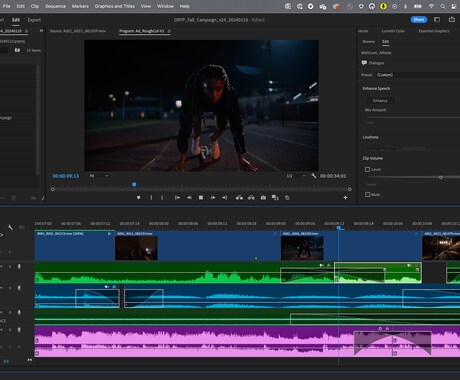460x380 pixels.
Task: Click the Program monitor blue playhead marker
Action: click(x=134, y=184)
